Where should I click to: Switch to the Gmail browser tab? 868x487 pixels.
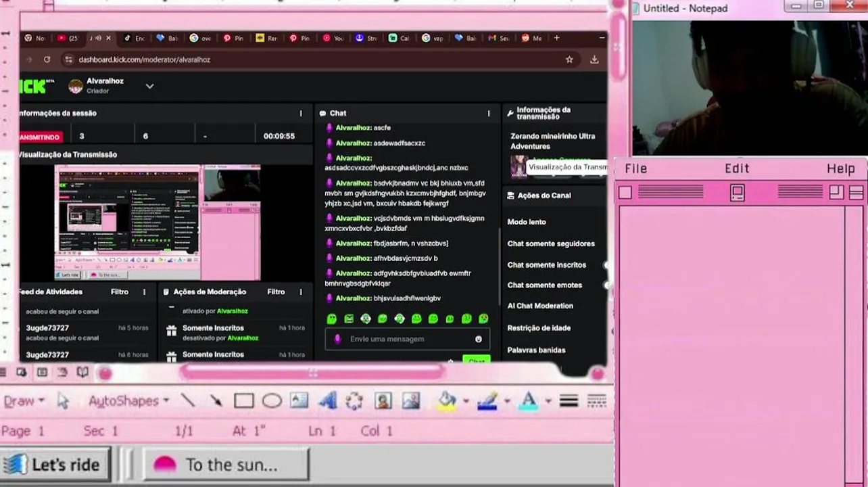click(x=499, y=38)
